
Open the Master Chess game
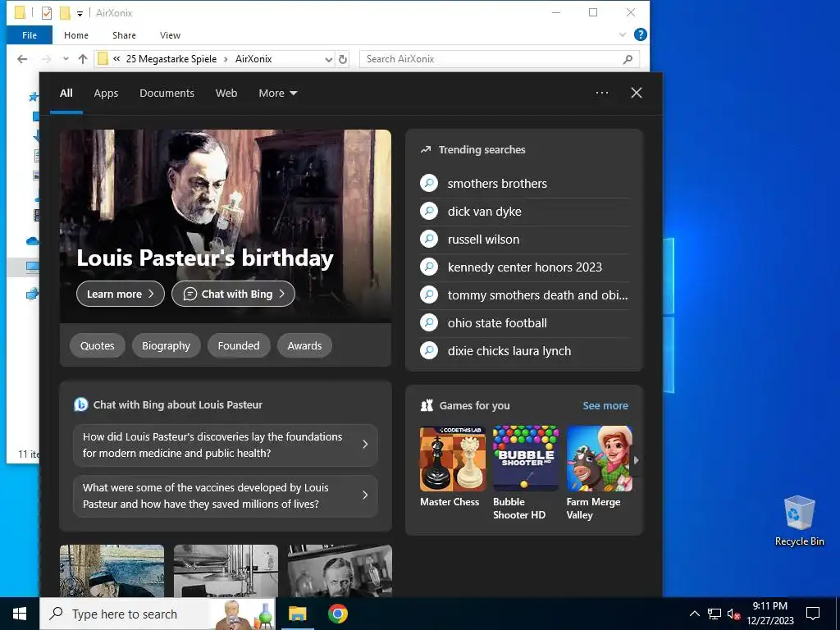(x=453, y=467)
